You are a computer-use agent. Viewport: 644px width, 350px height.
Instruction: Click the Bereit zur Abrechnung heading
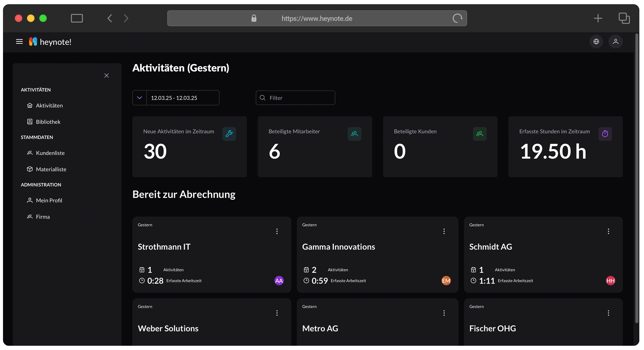[184, 194]
